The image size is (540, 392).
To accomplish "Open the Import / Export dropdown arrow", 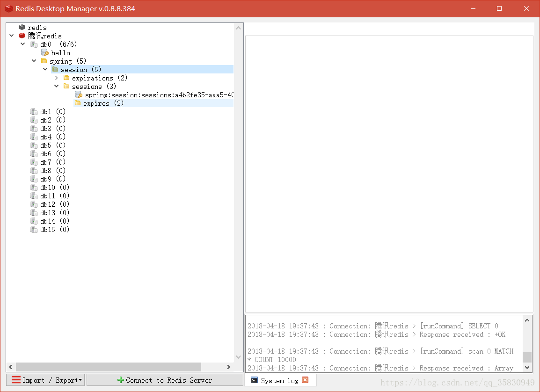I will pos(80,380).
